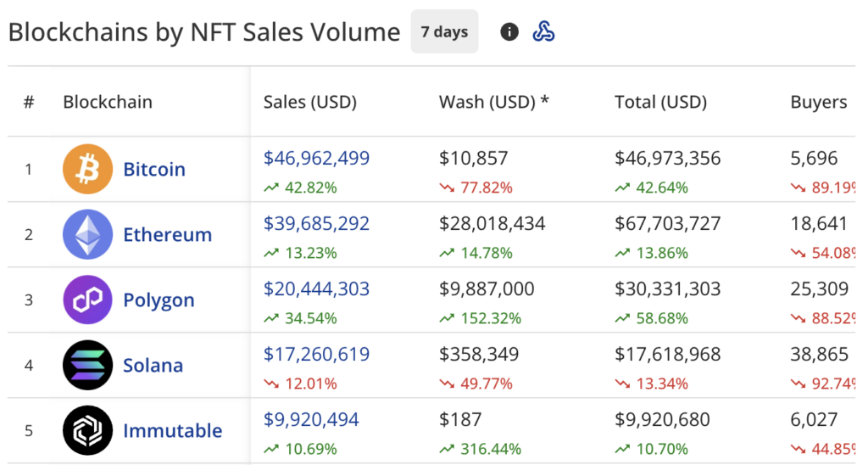This screenshot has width=868, height=465.
Task: Click Polygon wash change 152.32%
Action: (481, 319)
